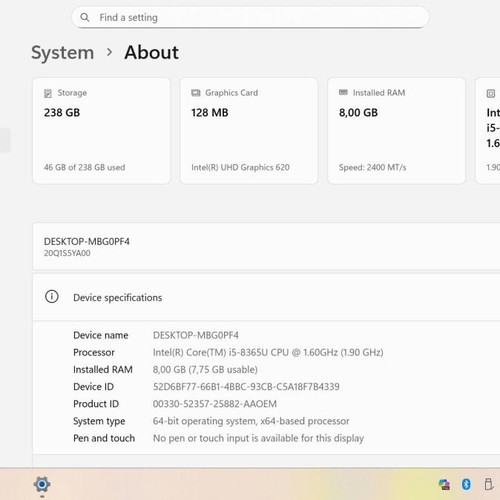Select the 8,00 GB (7,75 GB usable) value
The height and width of the screenshot is (500, 500).
[x=205, y=369]
